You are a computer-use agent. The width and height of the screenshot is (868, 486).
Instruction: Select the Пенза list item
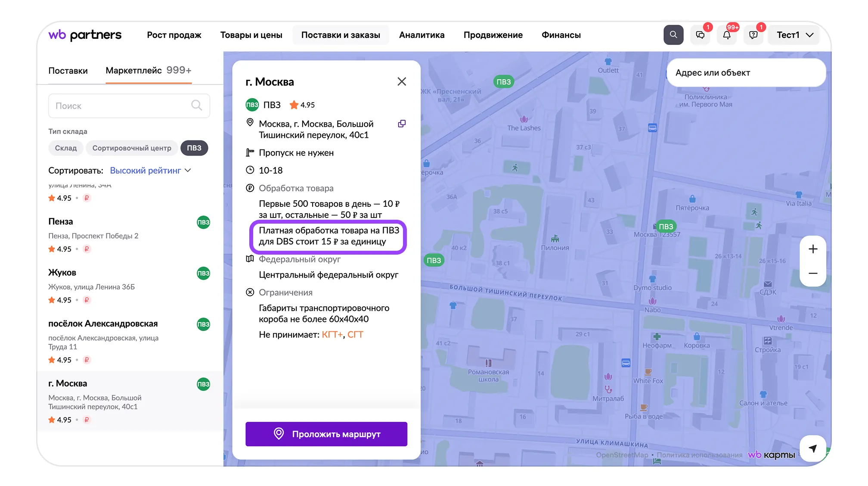(129, 235)
